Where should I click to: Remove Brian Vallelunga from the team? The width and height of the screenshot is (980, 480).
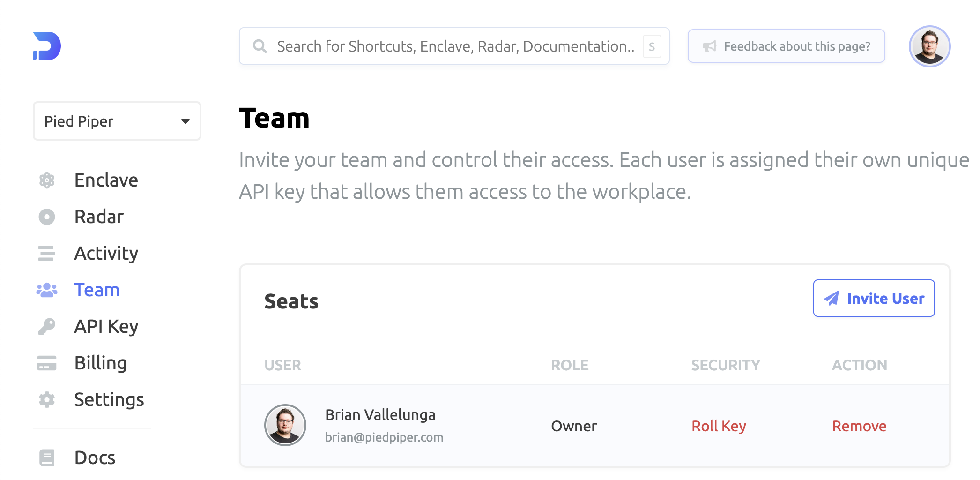(x=859, y=426)
